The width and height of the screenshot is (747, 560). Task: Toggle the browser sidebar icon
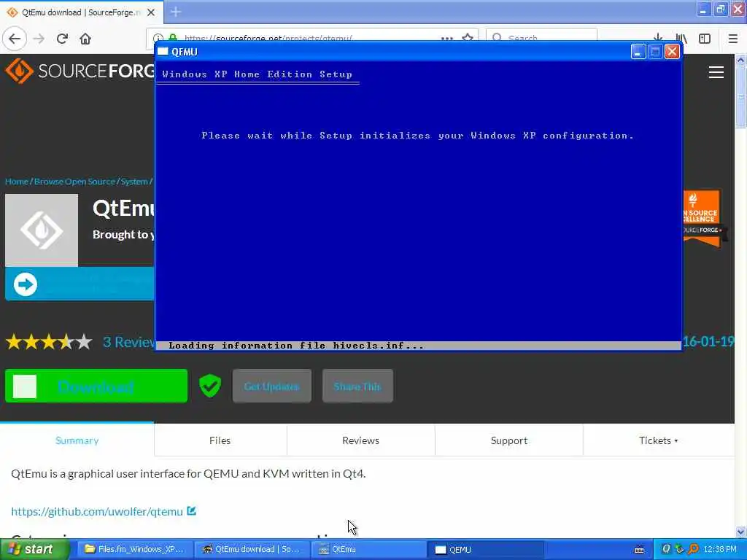pos(705,39)
